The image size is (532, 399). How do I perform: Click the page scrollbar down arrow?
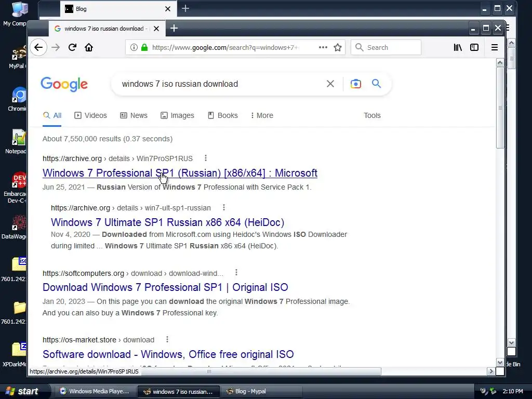(x=500, y=362)
